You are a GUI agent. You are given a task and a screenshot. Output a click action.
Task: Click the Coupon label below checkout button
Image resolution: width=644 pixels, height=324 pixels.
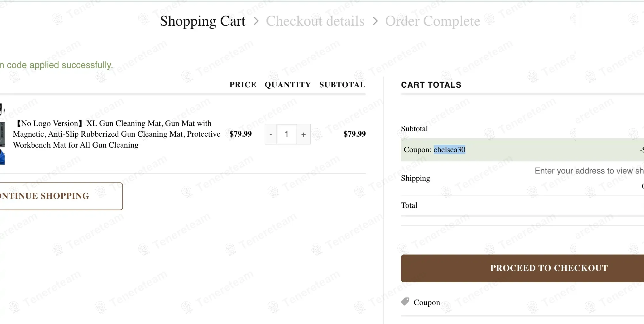pyautogui.click(x=427, y=302)
